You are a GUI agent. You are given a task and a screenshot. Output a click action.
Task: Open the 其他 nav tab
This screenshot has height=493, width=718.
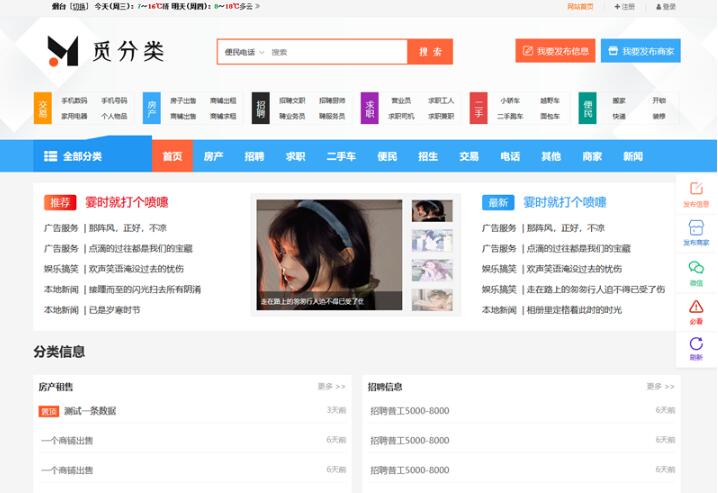click(551, 156)
